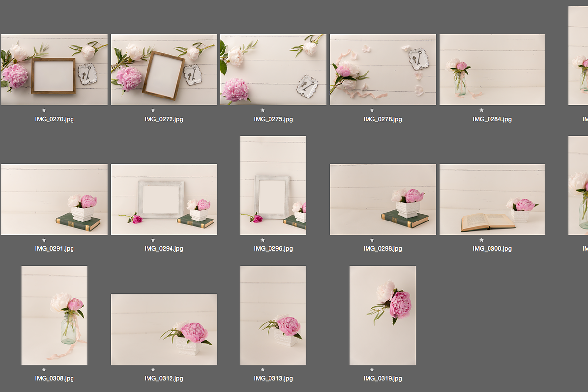
Task: Select the IMG_0278.jpg thumbnail
Action: (383, 70)
